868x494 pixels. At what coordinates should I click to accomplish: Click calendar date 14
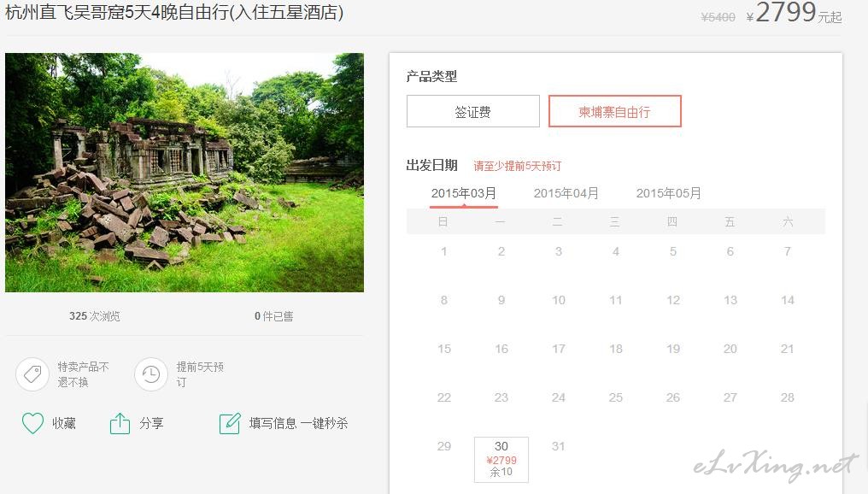788,300
